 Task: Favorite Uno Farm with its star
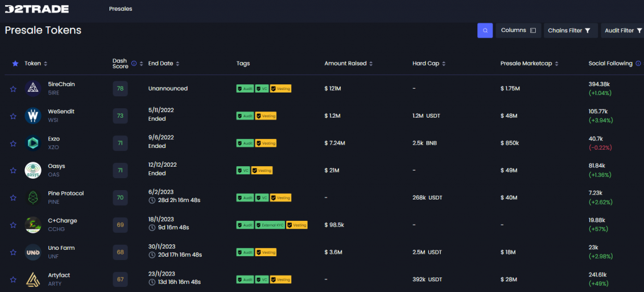tap(13, 252)
